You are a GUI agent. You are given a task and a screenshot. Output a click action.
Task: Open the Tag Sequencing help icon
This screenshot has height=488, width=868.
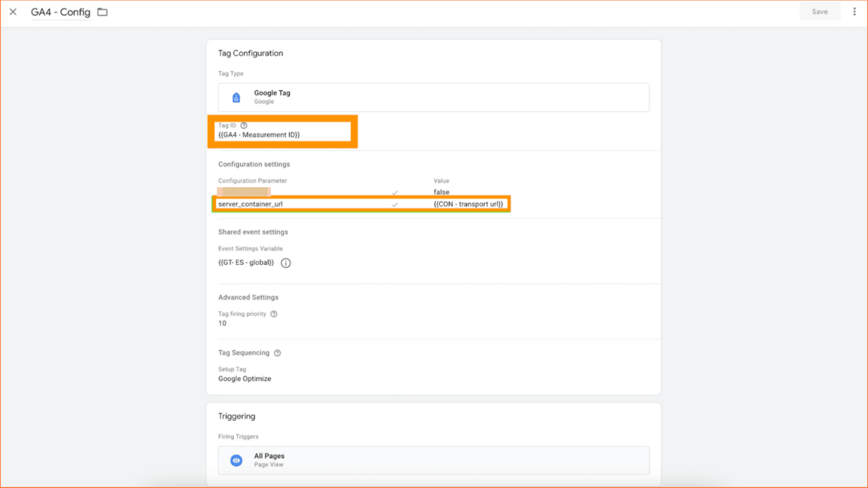click(x=277, y=353)
